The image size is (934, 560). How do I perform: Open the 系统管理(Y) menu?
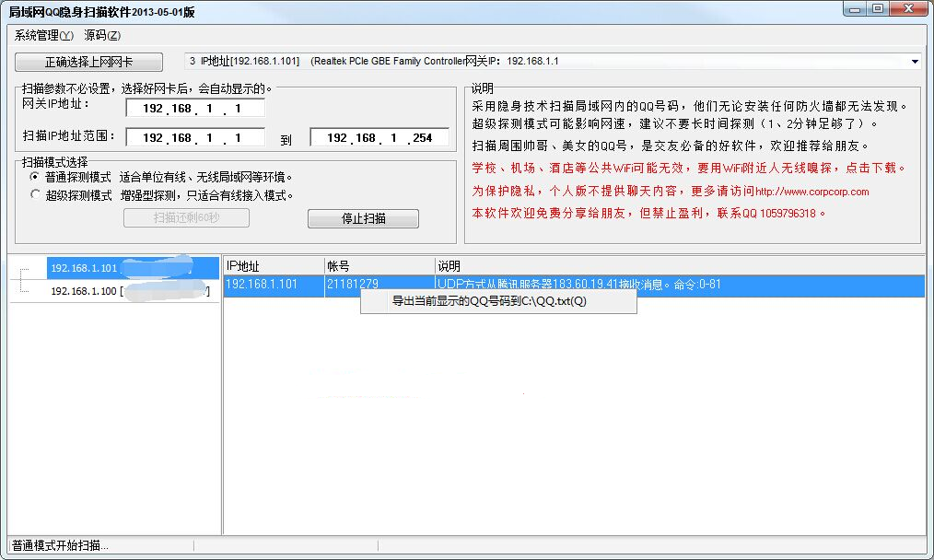[43, 35]
